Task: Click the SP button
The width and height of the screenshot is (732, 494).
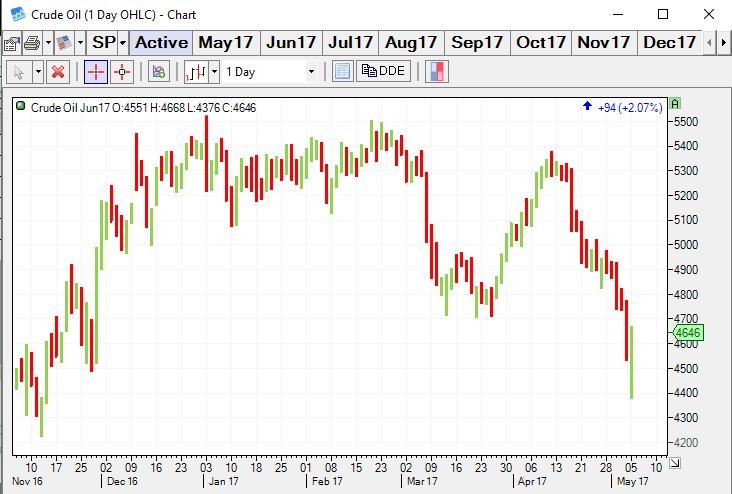Action: 103,43
